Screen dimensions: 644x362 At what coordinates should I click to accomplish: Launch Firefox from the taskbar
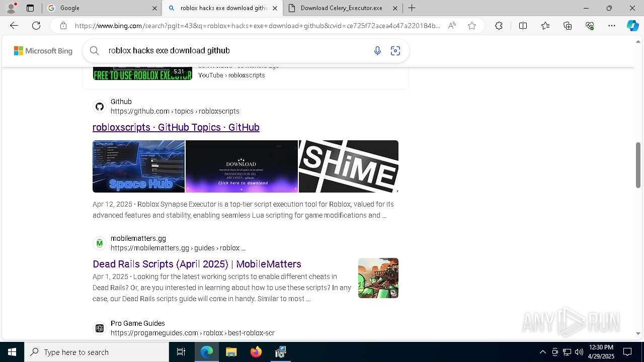[256, 352]
